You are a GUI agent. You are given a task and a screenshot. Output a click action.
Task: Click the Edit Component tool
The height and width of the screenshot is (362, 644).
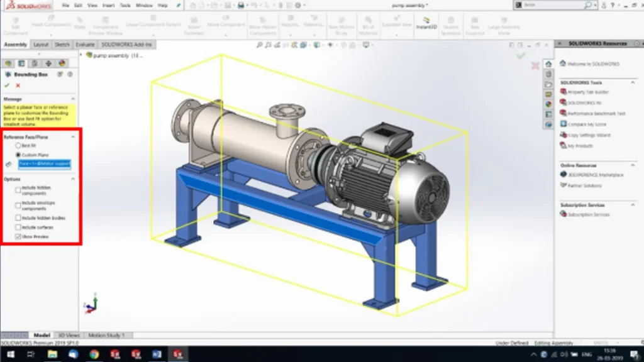pyautogui.click(x=15, y=26)
